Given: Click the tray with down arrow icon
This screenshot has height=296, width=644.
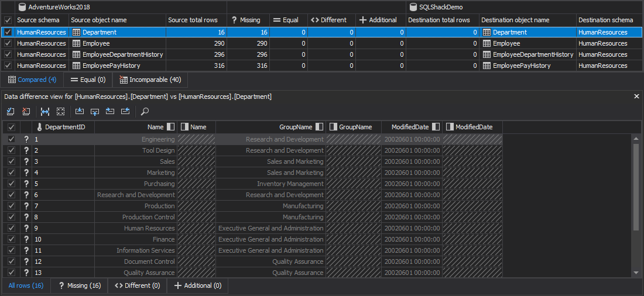Looking at the screenshot, I should [80, 111].
